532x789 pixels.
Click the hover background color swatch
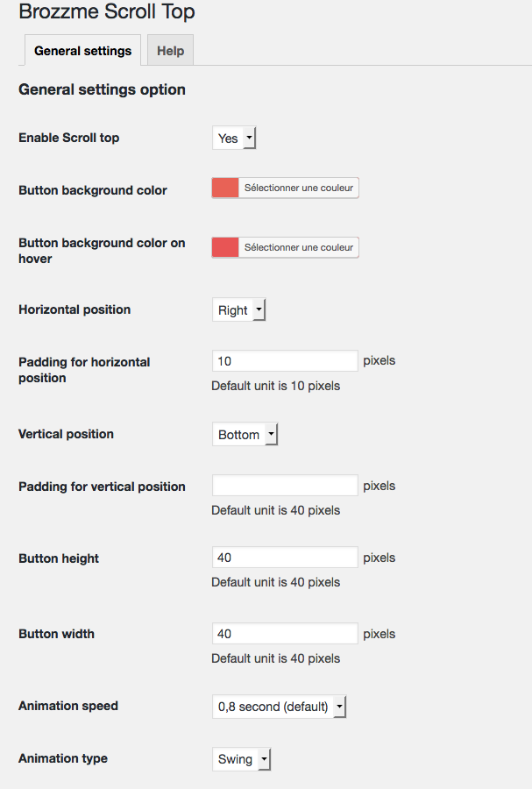point(225,247)
